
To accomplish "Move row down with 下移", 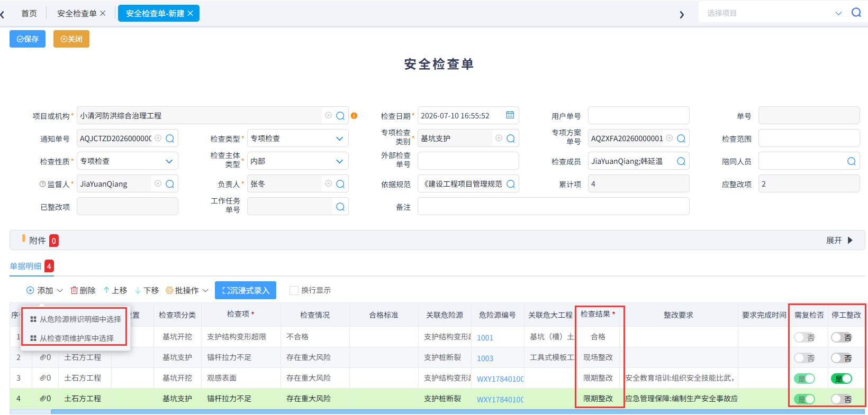I will (147, 290).
